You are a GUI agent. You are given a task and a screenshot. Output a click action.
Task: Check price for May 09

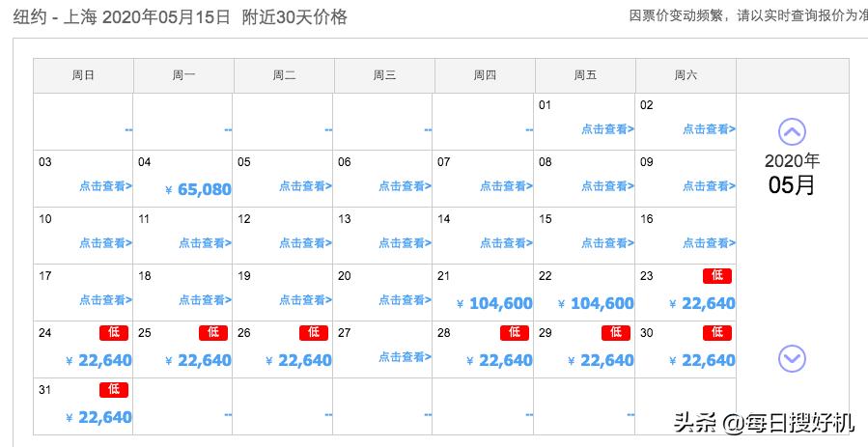(709, 186)
